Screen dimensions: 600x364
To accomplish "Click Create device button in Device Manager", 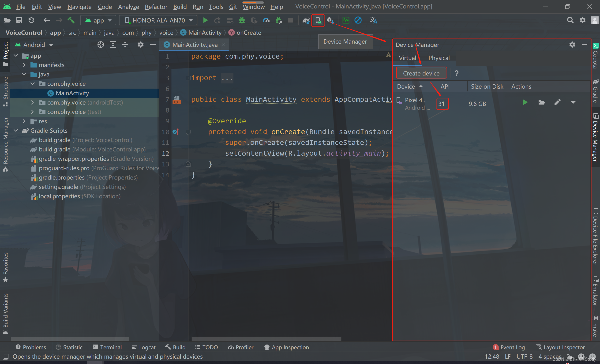I will coord(421,73).
